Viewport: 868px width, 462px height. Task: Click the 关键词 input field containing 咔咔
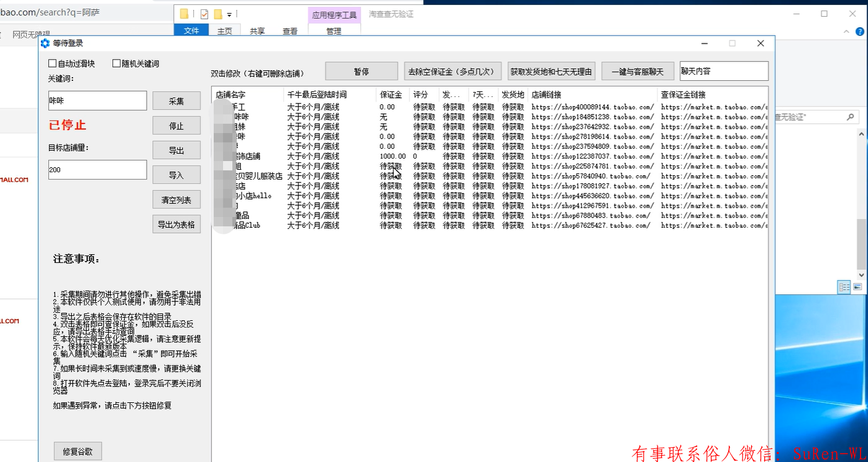coord(98,101)
